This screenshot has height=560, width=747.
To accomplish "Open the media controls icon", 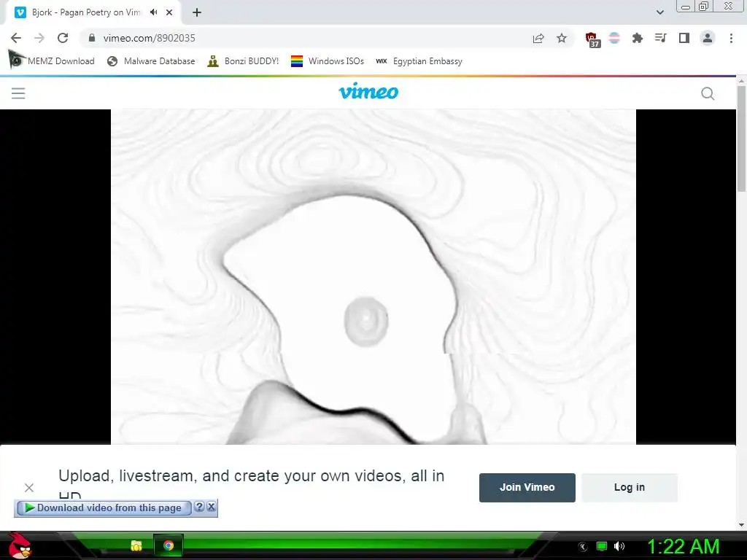I will (x=660, y=38).
